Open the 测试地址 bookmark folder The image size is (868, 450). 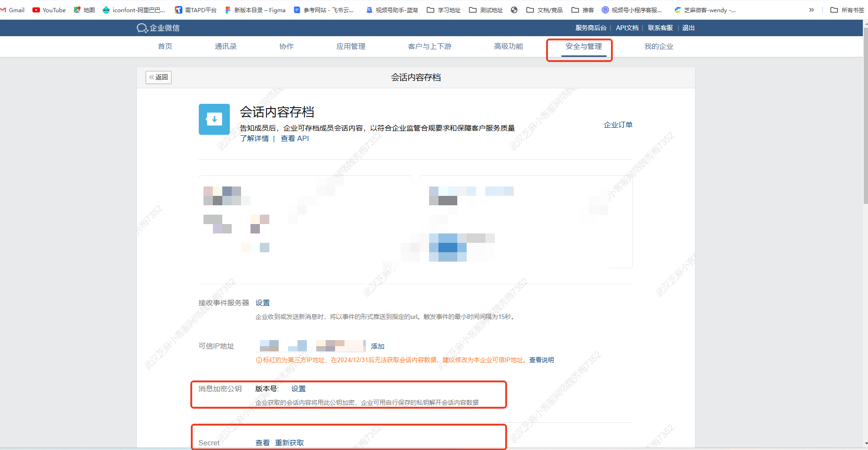click(486, 10)
